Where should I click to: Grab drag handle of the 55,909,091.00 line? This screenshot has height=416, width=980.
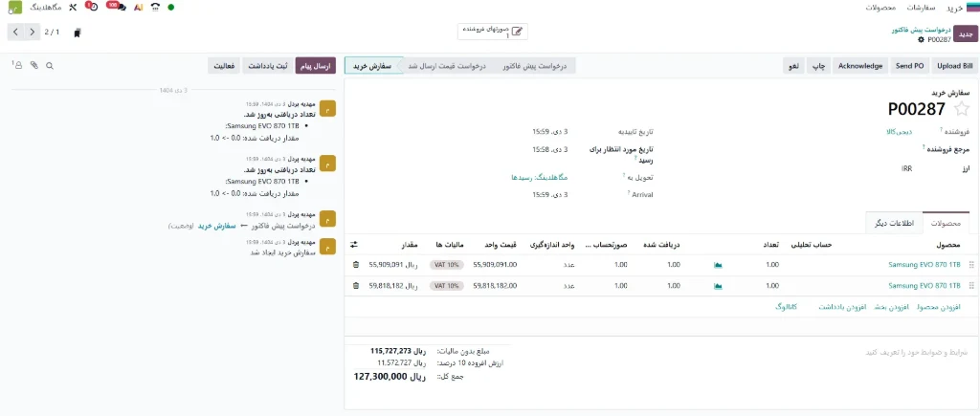[970, 265]
